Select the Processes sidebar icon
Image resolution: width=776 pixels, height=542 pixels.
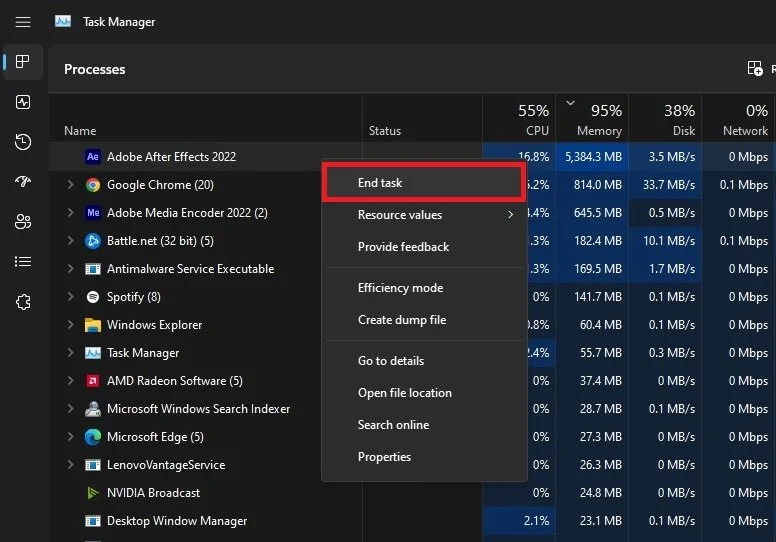[23, 61]
